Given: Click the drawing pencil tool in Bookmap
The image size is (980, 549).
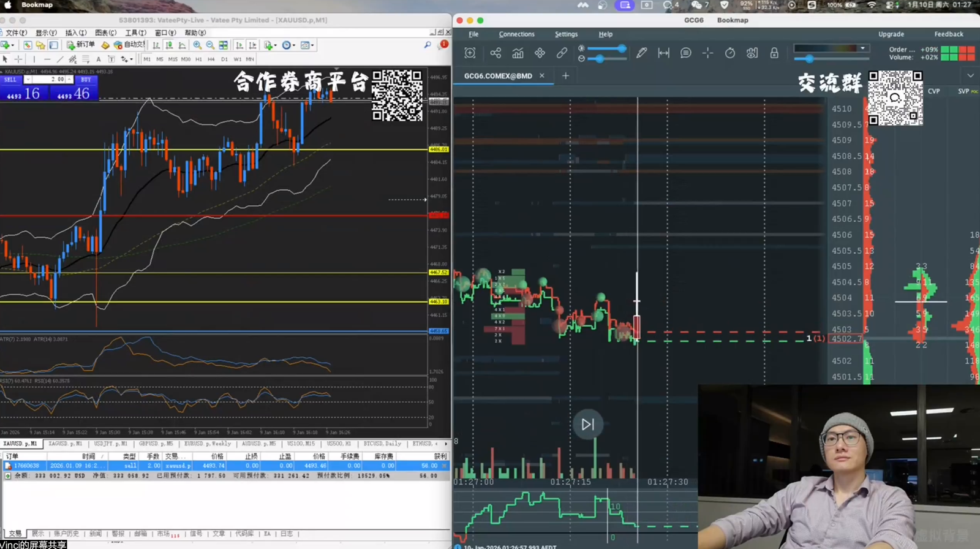Looking at the screenshot, I should click(x=641, y=53).
